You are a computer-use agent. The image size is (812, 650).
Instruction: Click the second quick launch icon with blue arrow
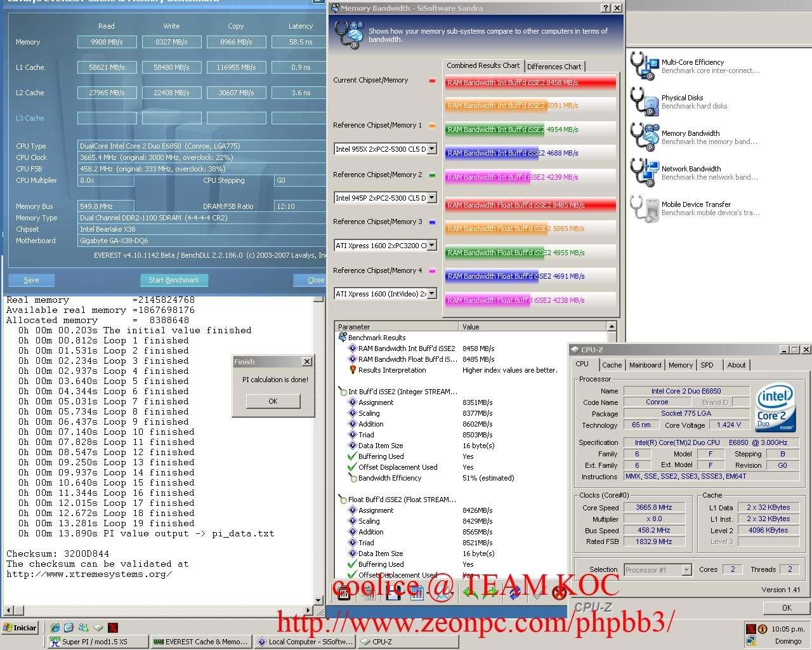(x=69, y=628)
